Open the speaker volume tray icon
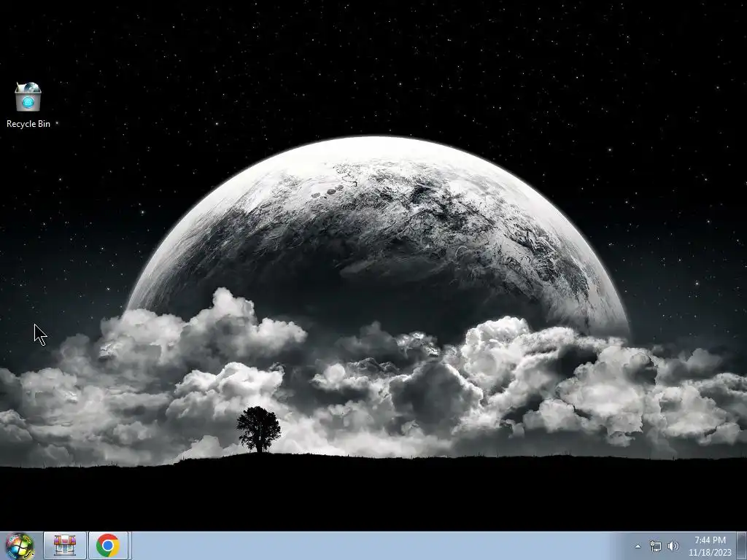This screenshot has height=560, width=747. [673, 546]
